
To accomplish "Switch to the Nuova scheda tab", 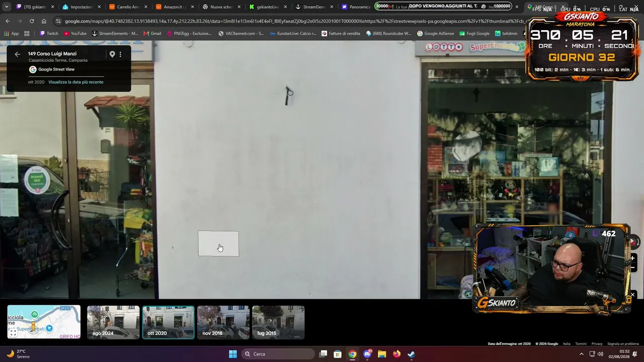I will coord(220,7).
